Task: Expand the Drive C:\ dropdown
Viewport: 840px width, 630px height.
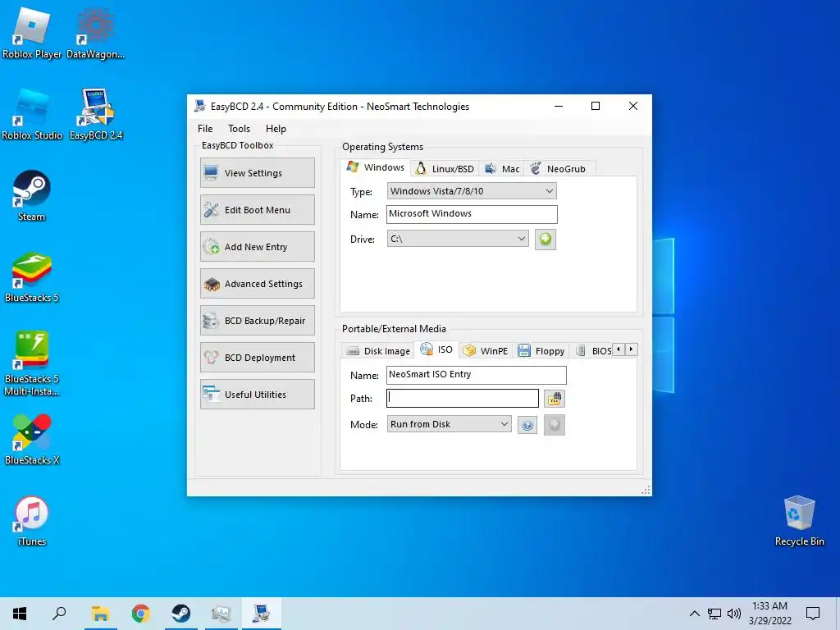Action: click(x=458, y=239)
